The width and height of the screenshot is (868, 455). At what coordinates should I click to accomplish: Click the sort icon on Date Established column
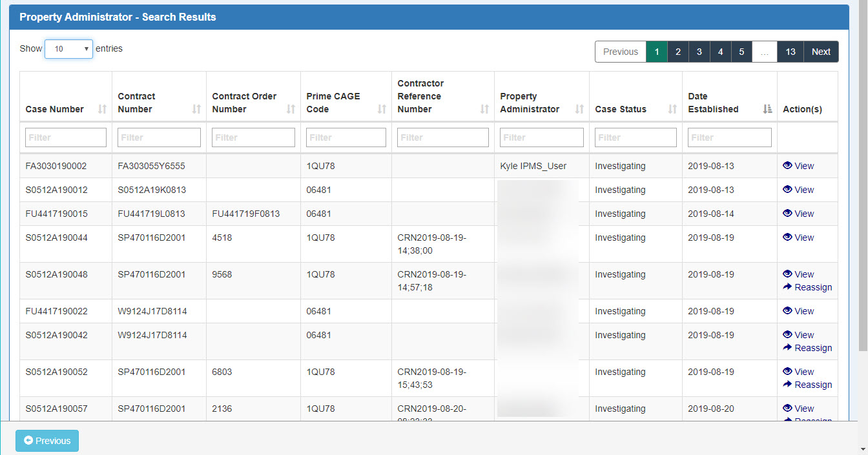click(767, 110)
